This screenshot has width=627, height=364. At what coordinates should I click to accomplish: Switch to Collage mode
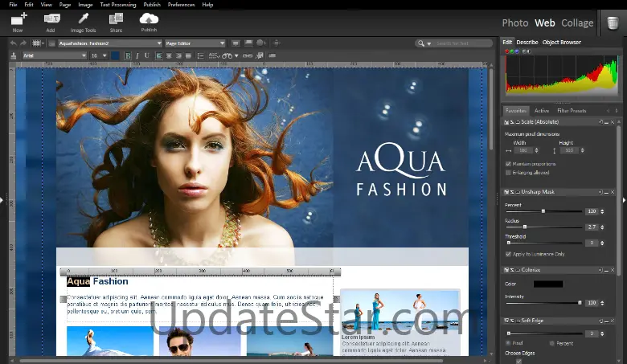577,23
